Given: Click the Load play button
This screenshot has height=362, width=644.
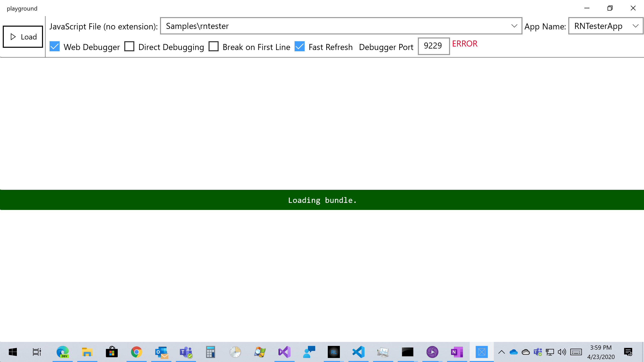Looking at the screenshot, I should tap(23, 37).
